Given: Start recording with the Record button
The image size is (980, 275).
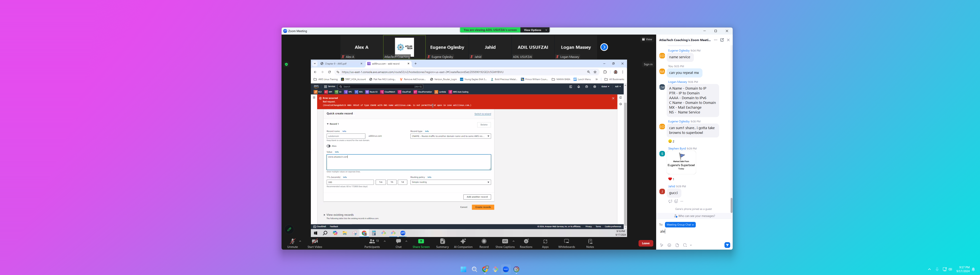Looking at the screenshot, I should click(484, 243).
